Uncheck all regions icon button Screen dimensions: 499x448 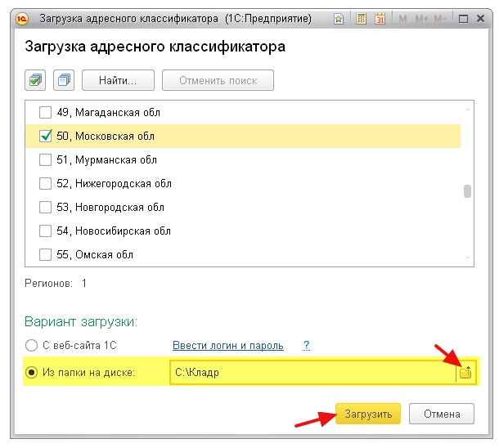click(64, 80)
